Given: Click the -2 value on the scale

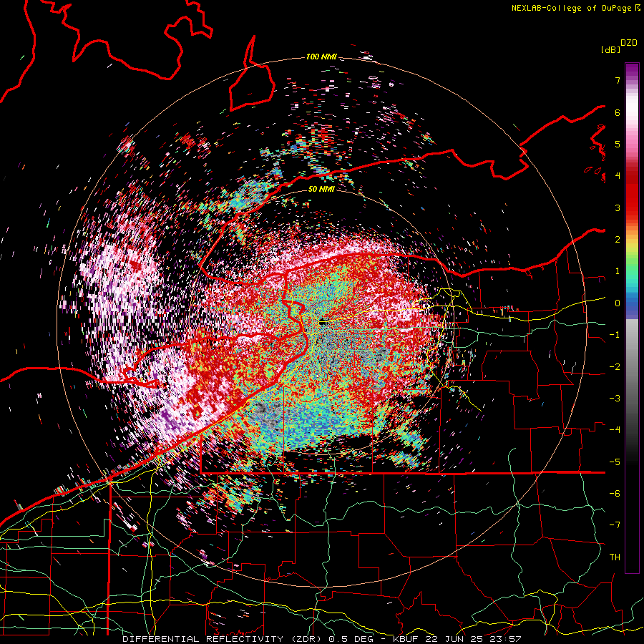Looking at the screenshot, I should [615, 367].
